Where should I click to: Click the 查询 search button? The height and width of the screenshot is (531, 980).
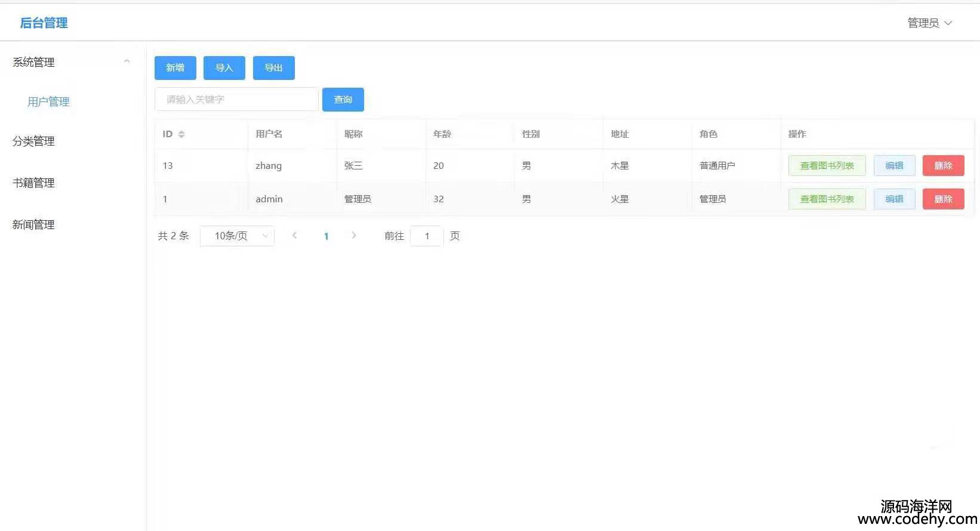[x=343, y=100]
